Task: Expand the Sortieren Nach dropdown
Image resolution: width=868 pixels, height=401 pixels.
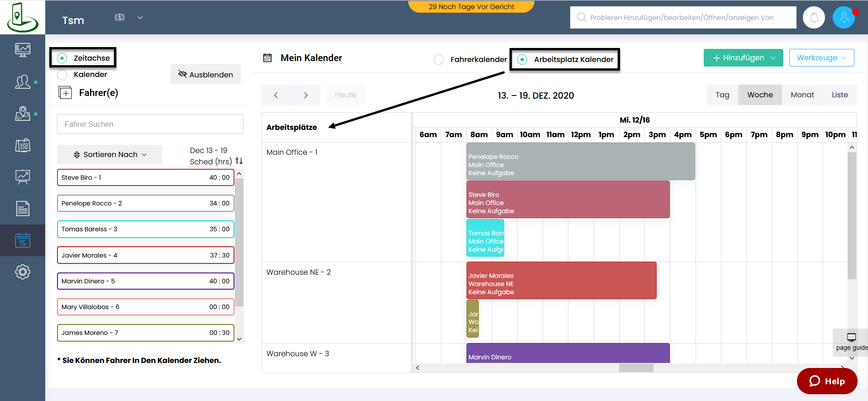Action: pyautogui.click(x=110, y=155)
